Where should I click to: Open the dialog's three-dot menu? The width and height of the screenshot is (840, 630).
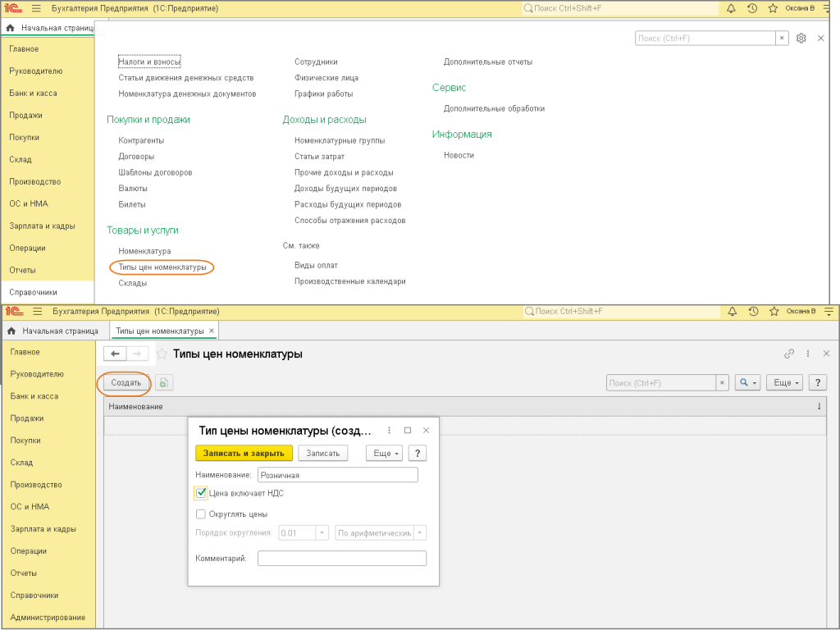(389, 431)
